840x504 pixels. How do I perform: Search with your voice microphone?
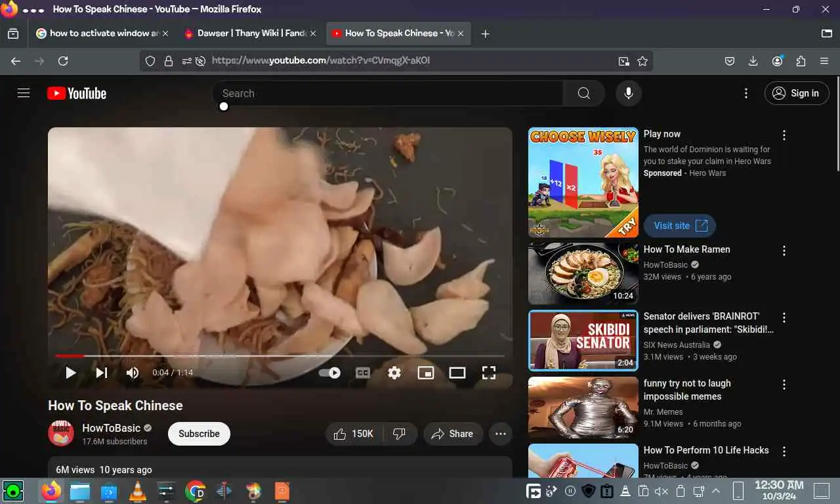tap(629, 93)
